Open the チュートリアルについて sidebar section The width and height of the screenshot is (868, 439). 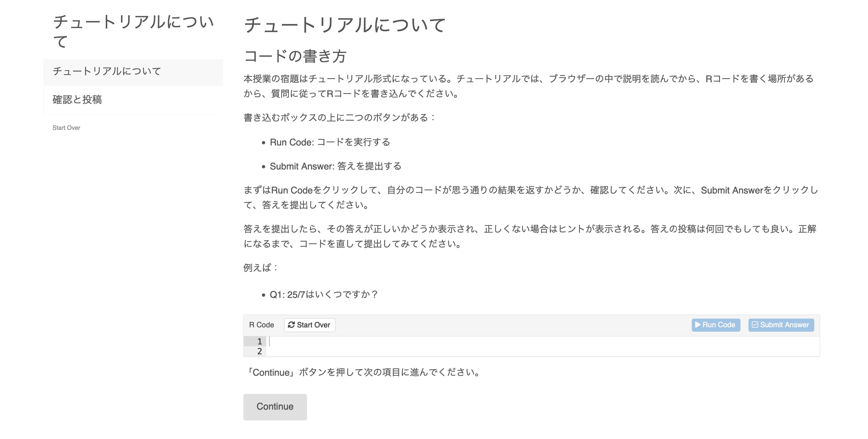coord(107,71)
